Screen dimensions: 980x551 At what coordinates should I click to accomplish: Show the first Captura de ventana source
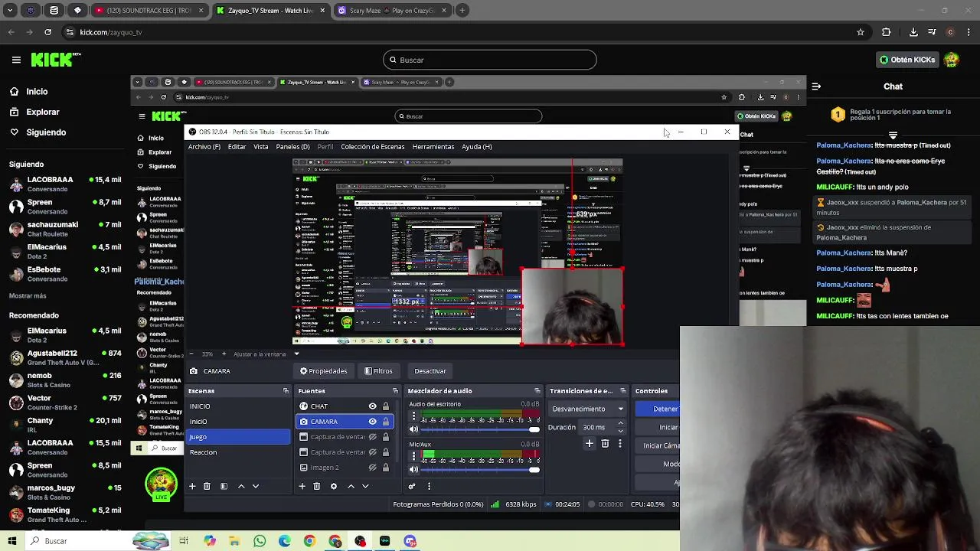click(372, 437)
